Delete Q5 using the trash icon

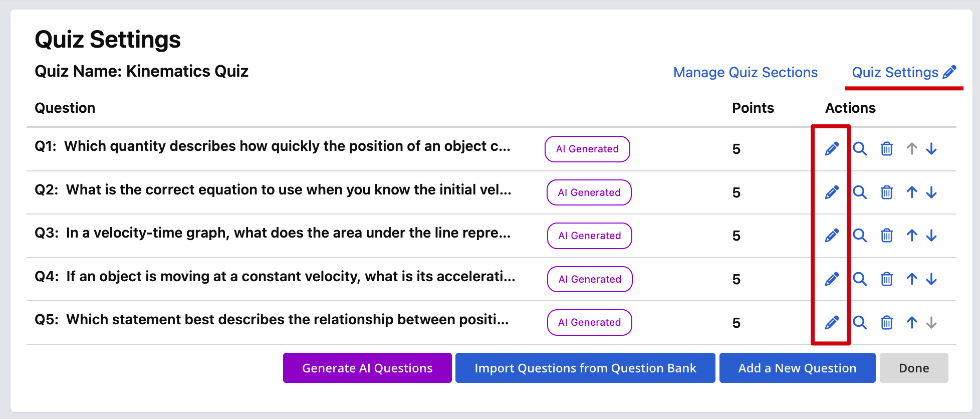tap(887, 323)
